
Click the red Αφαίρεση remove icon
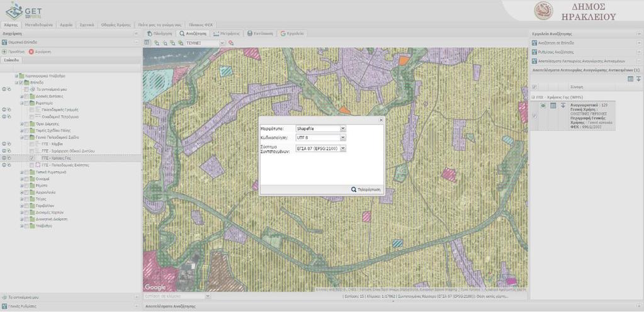tap(31, 52)
